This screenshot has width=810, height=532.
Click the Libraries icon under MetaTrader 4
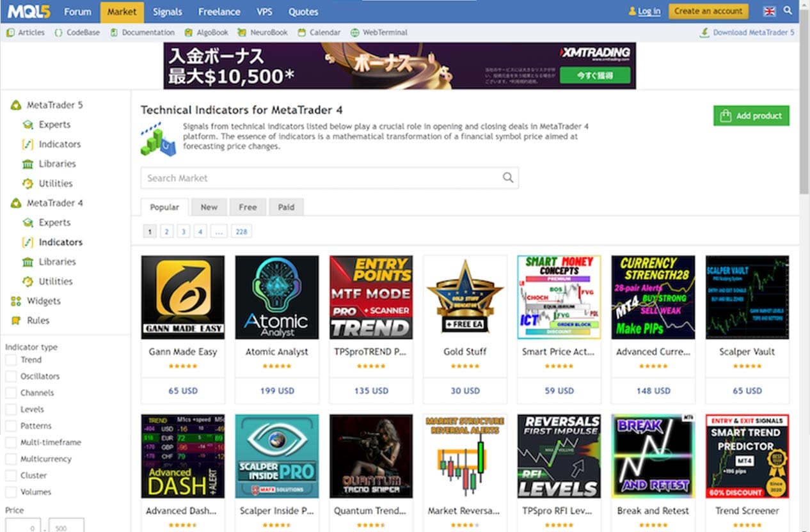click(28, 262)
